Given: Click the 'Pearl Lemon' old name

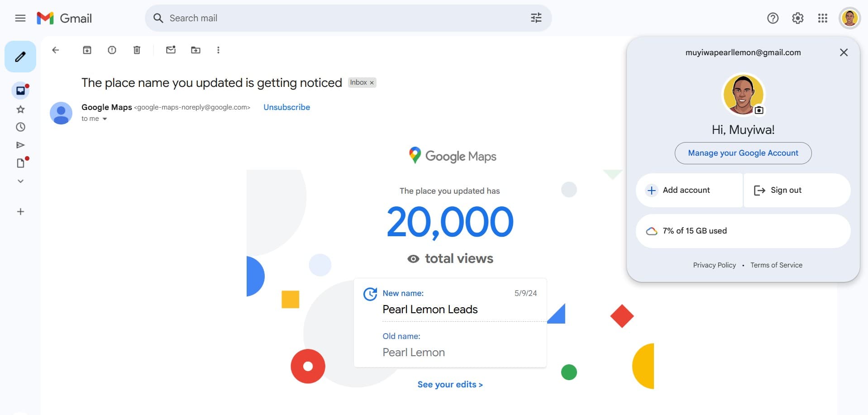Looking at the screenshot, I should click(414, 353).
